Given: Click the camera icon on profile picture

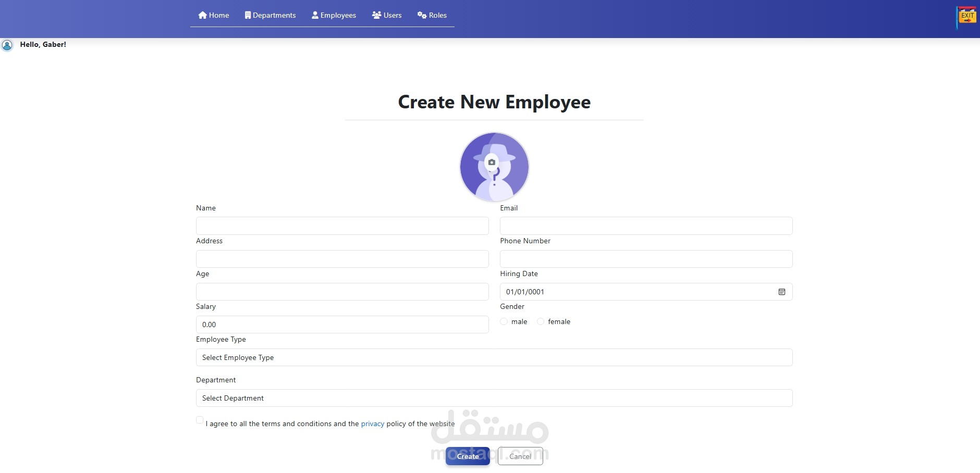Looking at the screenshot, I should 492,163.
